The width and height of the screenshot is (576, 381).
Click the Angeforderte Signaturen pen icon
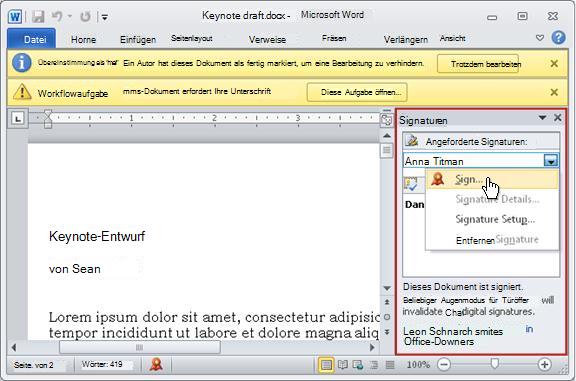pyautogui.click(x=413, y=140)
